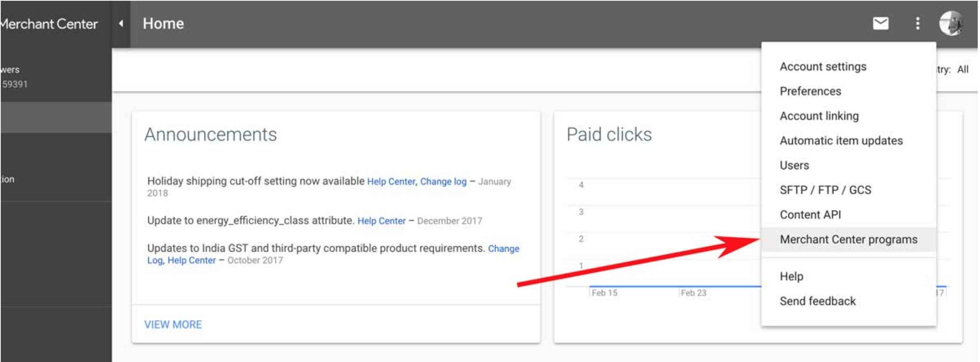Click the Merchant Center logo text
The image size is (980, 362).
(x=49, y=23)
